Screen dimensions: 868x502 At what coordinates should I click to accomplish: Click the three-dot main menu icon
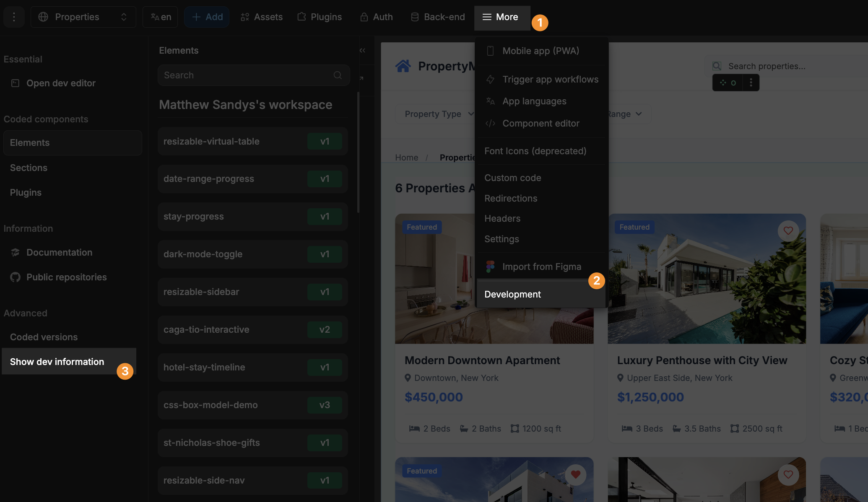[14, 17]
